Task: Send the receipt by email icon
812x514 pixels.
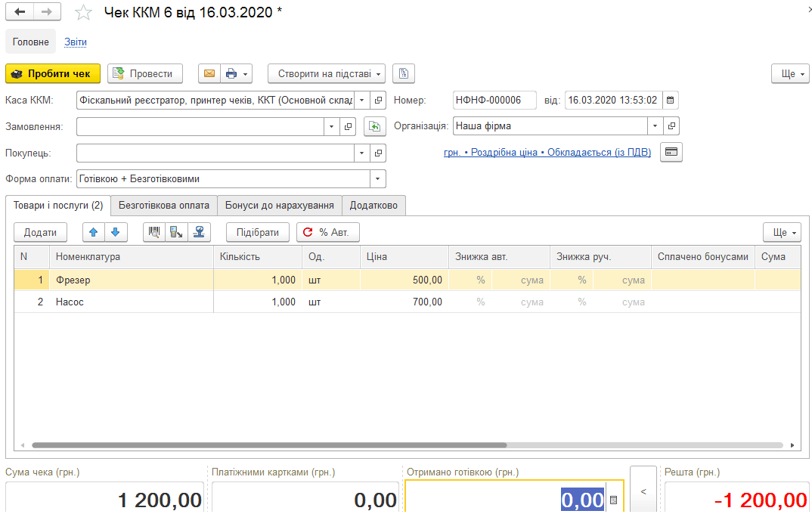Action: [x=209, y=73]
